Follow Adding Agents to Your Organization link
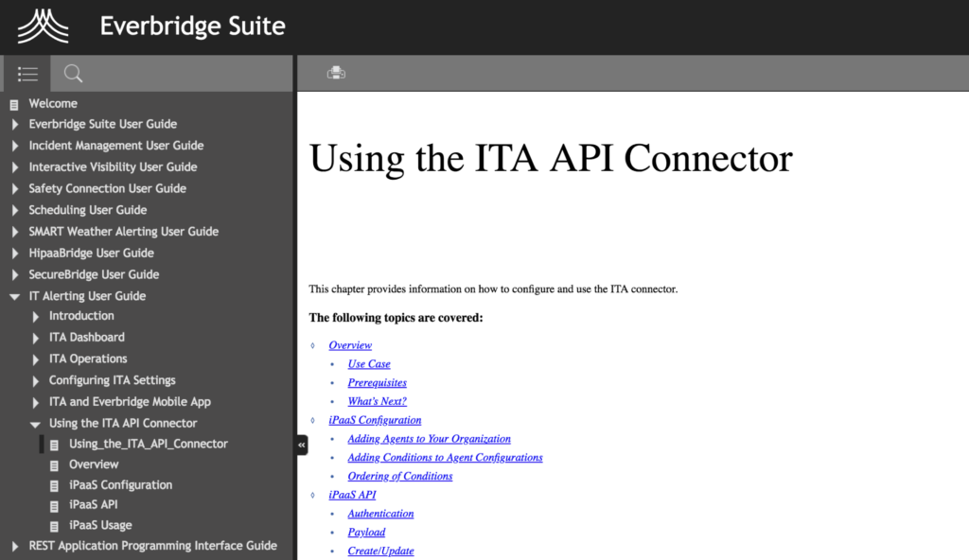This screenshot has width=969, height=560. tap(430, 438)
